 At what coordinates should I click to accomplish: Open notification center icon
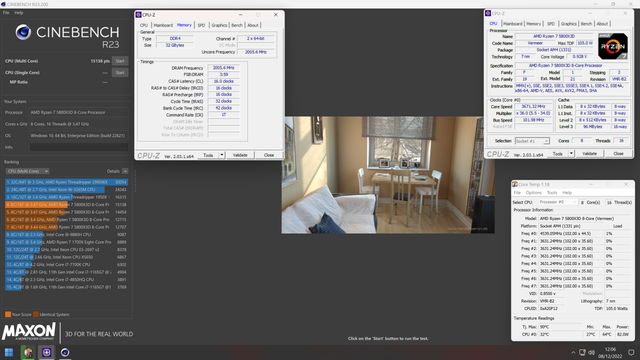[x=631, y=353]
